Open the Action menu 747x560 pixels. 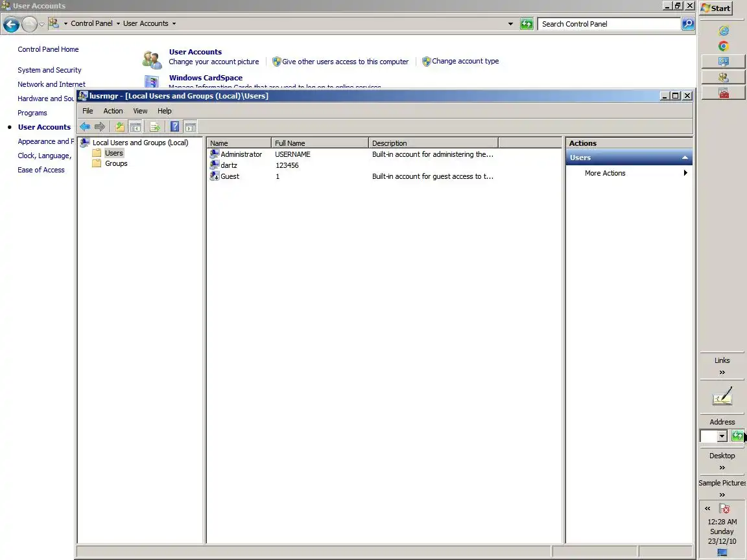[x=113, y=111]
